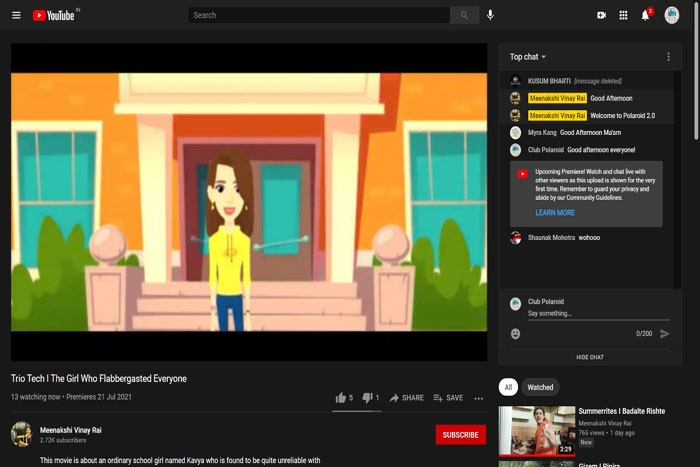Click the wohooo chat message
This screenshot has width=700, height=467.
coord(589,238)
